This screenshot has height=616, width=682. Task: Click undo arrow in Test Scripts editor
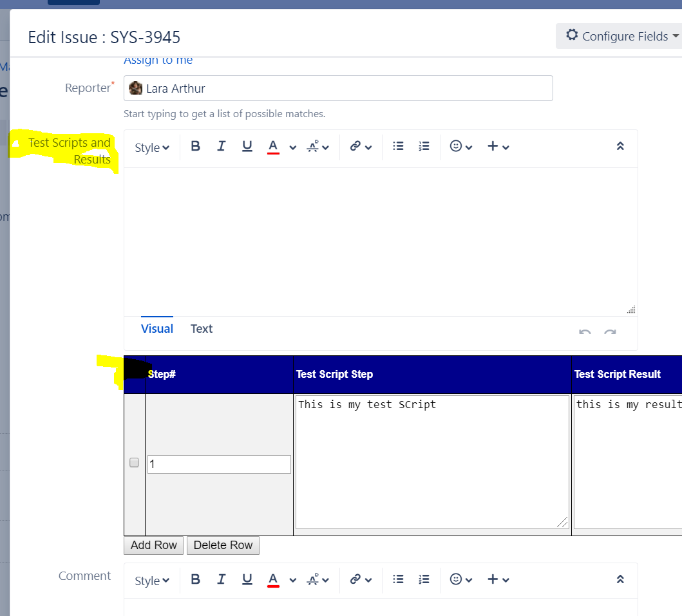point(585,331)
